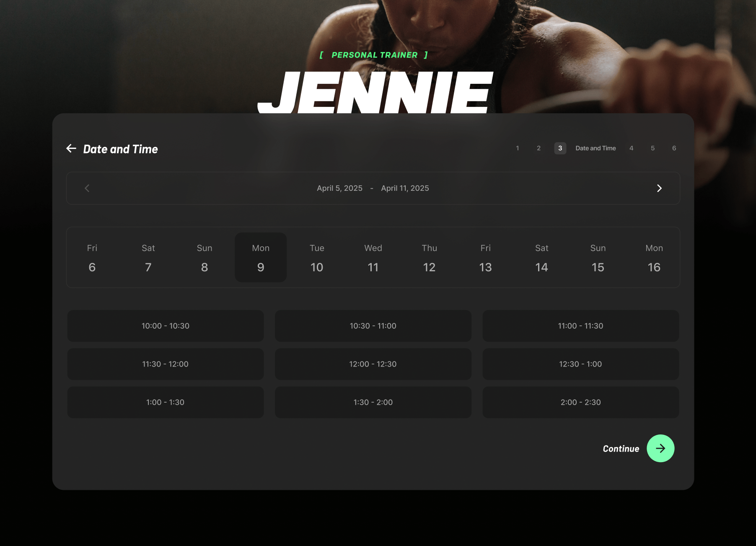This screenshot has width=756, height=546.
Task: Click the Date and Time step label
Action: coord(595,148)
